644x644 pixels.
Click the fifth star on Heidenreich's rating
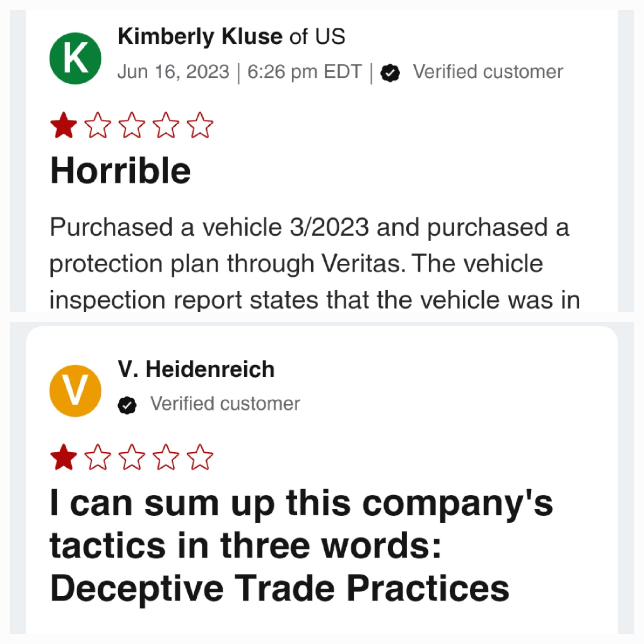[x=200, y=457]
